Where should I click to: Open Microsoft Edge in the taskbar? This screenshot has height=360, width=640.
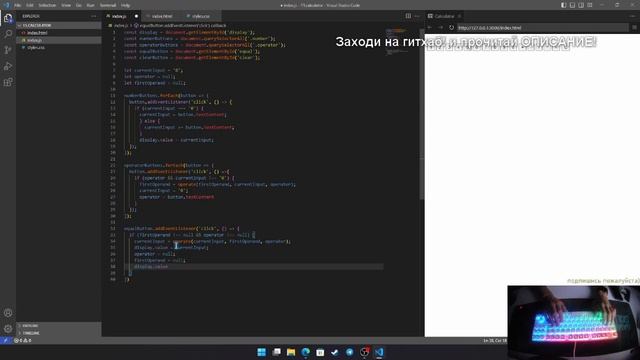pyautogui.click(x=306, y=352)
